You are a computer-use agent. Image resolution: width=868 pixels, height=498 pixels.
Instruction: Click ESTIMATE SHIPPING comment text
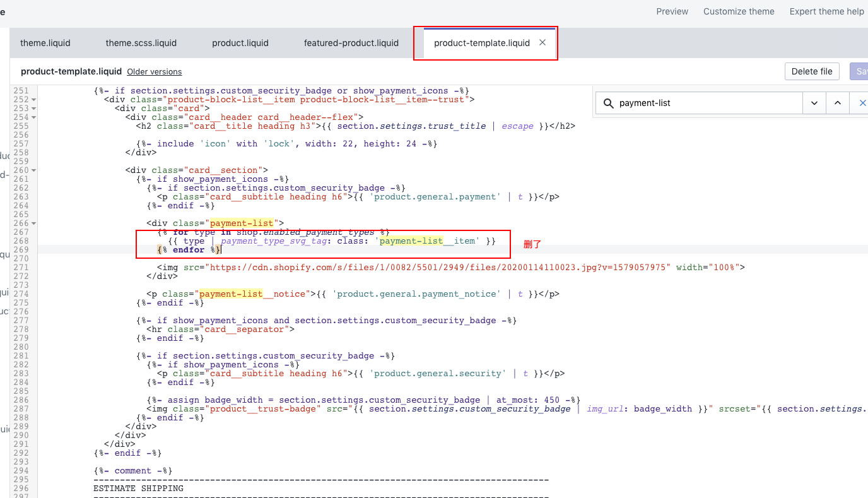coord(138,489)
